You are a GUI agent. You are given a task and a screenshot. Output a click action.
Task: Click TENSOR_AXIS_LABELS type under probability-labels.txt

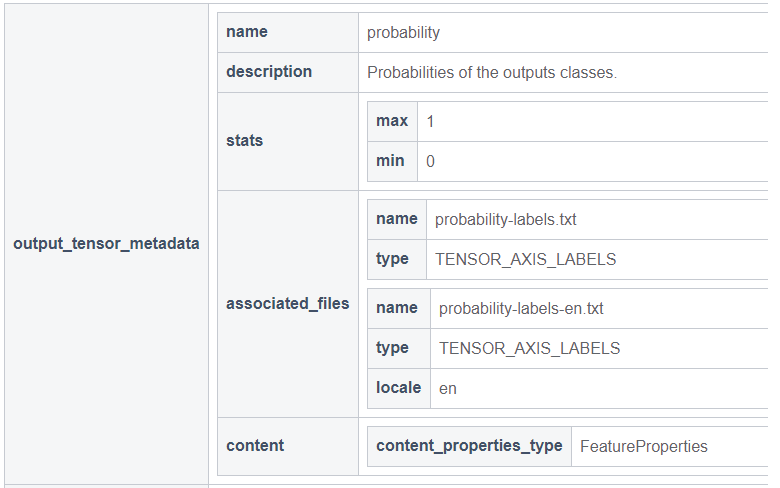pyautogui.click(x=525, y=259)
